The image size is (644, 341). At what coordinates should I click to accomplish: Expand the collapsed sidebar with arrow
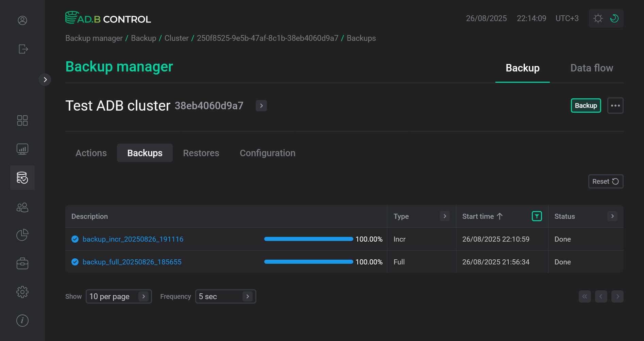[x=45, y=80]
